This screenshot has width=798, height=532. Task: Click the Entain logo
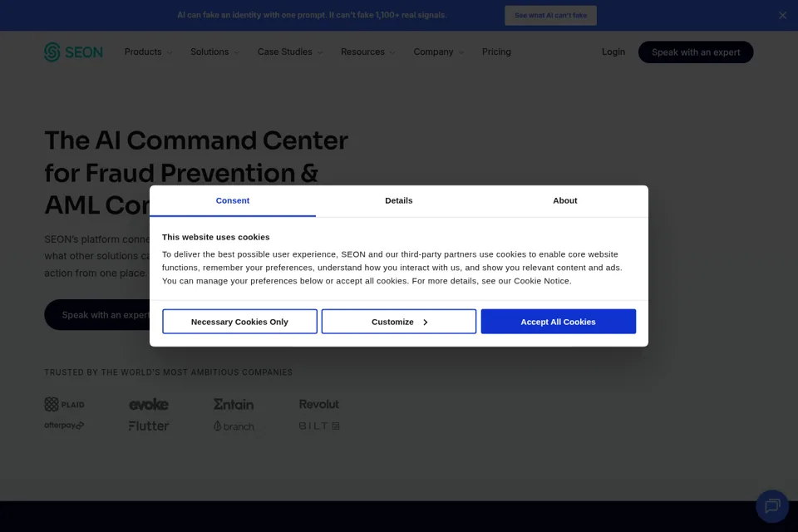tap(234, 404)
